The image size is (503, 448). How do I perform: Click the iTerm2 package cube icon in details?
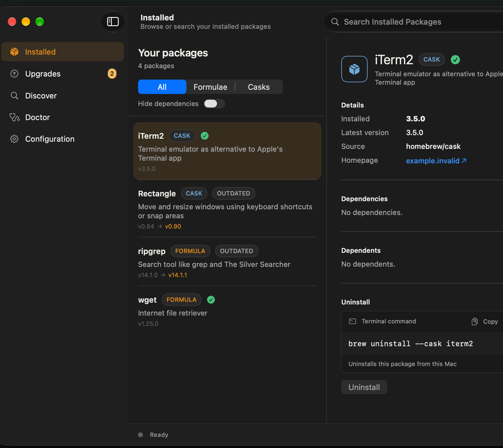[x=354, y=69]
